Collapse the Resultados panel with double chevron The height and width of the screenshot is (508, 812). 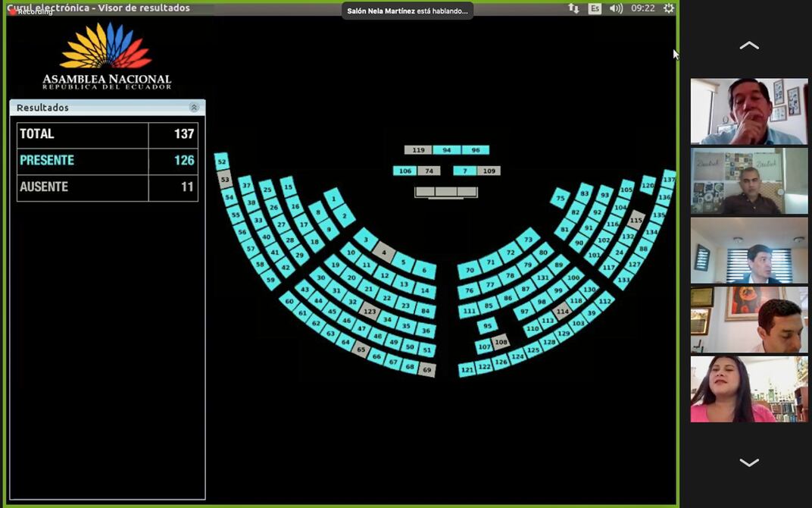(x=194, y=108)
